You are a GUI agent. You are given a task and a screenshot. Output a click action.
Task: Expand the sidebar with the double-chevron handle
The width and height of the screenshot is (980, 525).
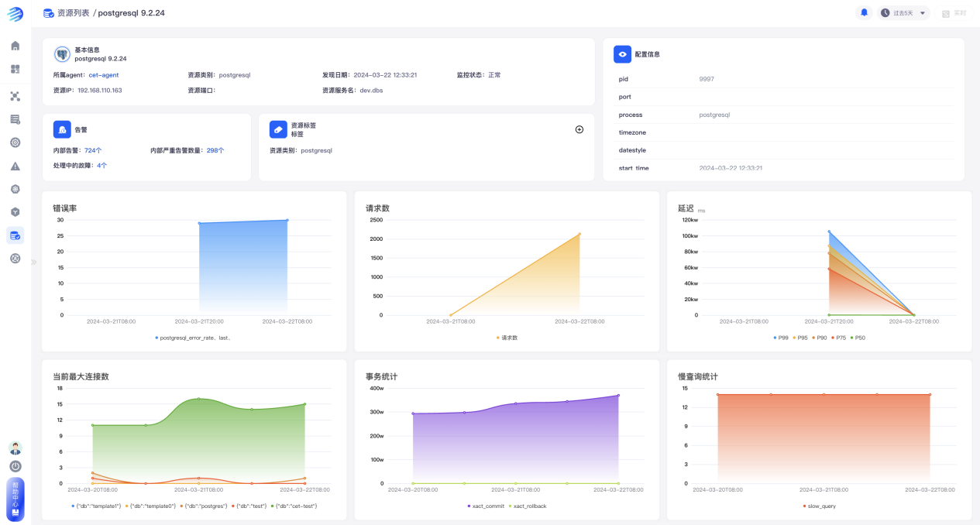[x=34, y=262]
